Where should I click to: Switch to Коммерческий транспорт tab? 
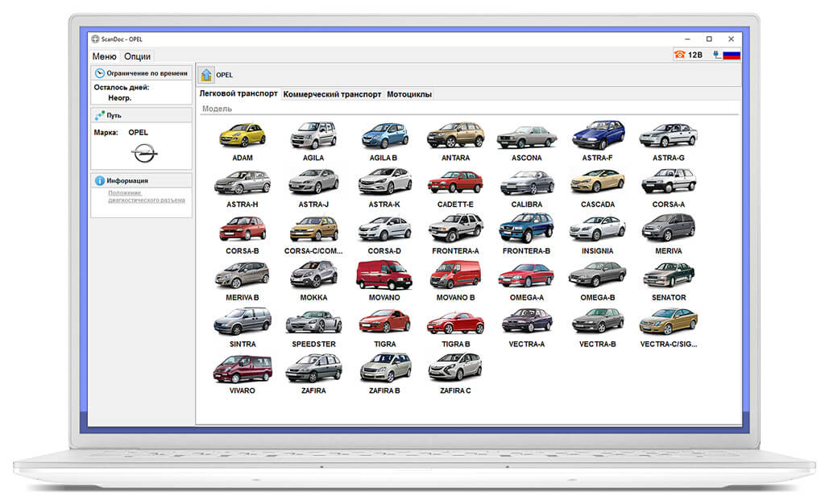click(x=332, y=94)
